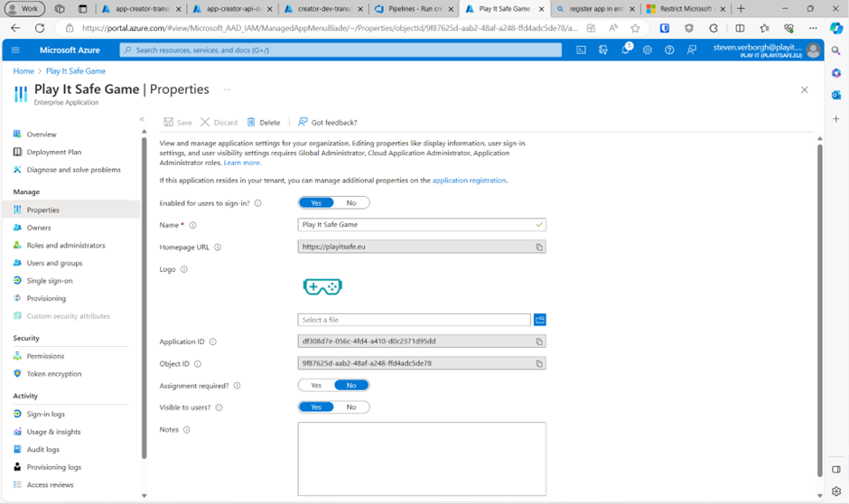Copy the Application ID to clipboard
This screenshot has height=504, width=849.
click(539, 342)
